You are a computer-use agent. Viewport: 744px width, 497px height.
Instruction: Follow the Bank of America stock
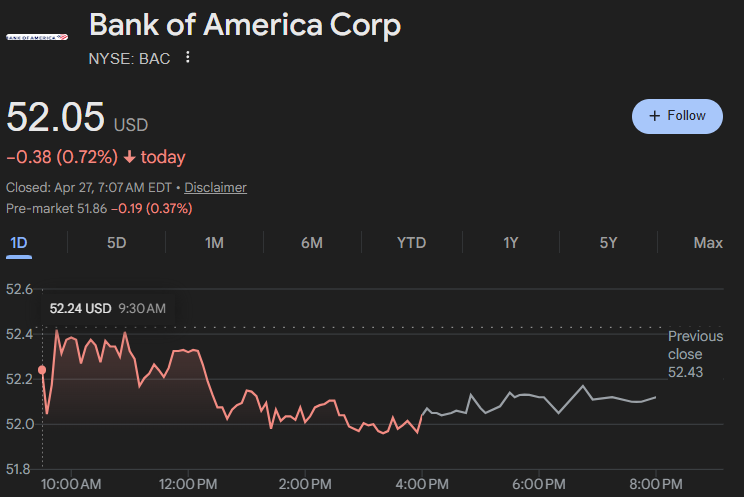tap(677, 116)
